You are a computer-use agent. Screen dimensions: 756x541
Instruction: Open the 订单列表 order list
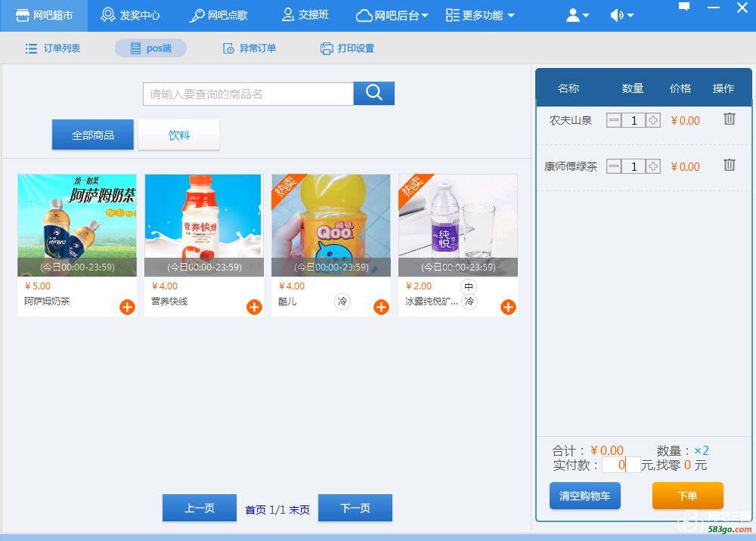[x=53, y=48]
